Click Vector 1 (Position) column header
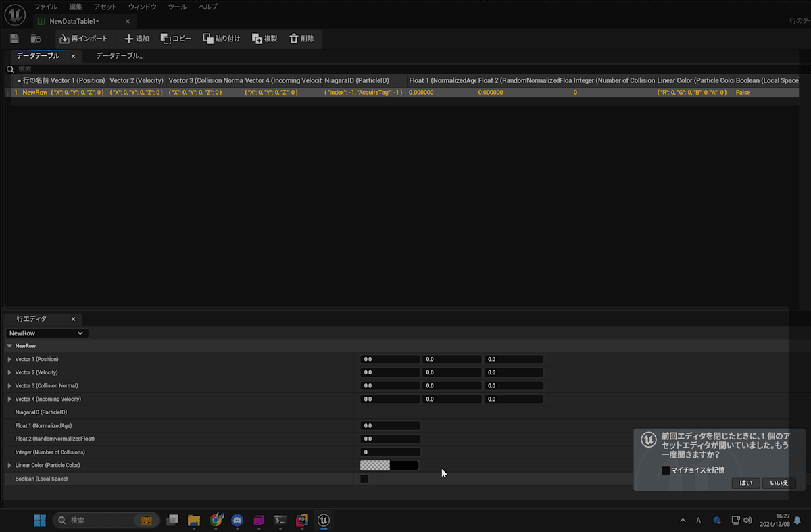Image resolution: width=811 pixels, height=532 pixels. (78, 80)
